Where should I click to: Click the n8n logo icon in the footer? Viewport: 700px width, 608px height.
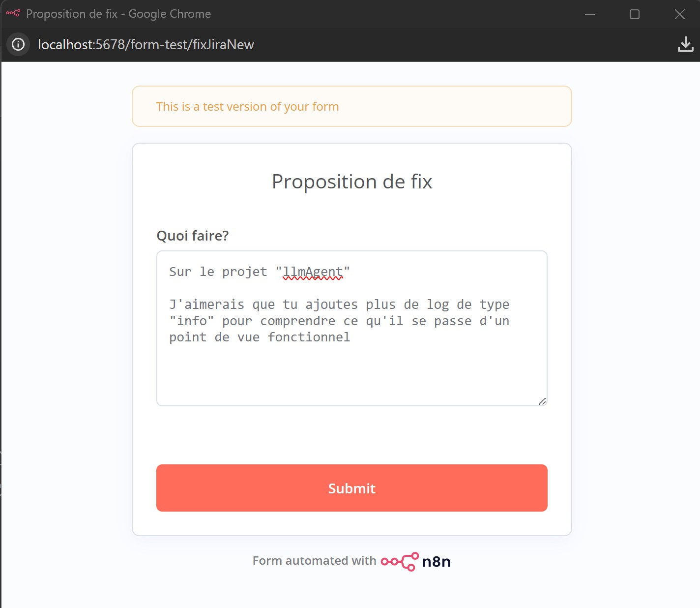pos(400,561)
